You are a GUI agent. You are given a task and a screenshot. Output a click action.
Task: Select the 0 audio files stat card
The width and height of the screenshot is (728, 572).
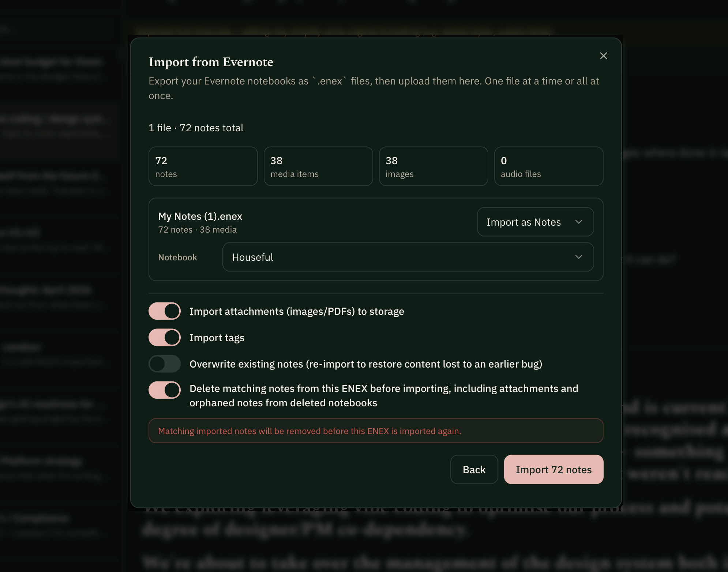pos(549,166)
